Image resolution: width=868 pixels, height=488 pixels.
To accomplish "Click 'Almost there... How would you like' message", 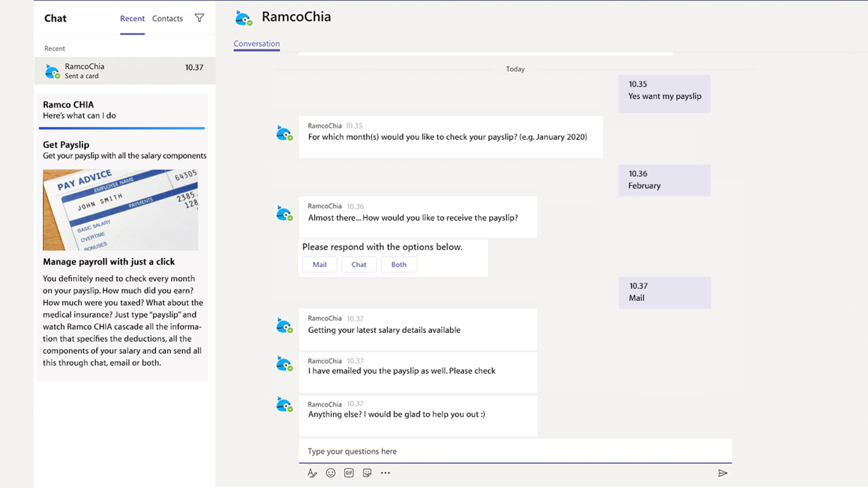I will click(418, 217).
